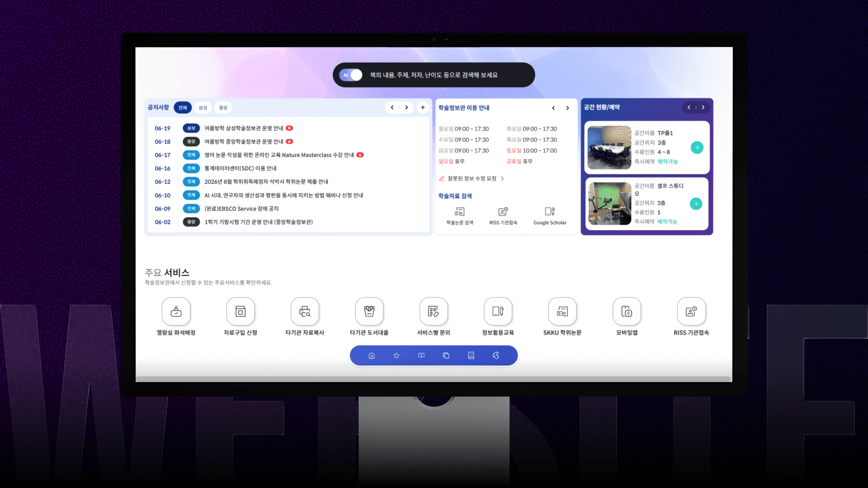Click 공간 현황/예약 panel title
This screenshot has width=868, height=488.
coord(602,108)
